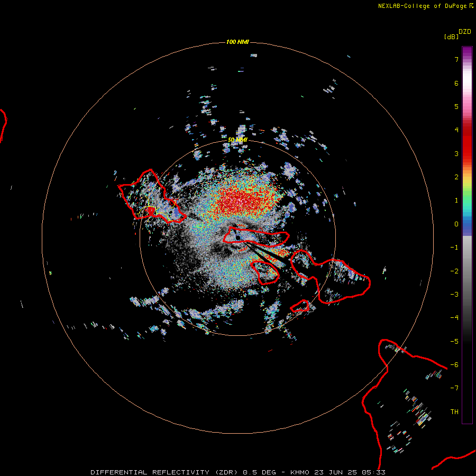
Task: Click the 4 dB scale value
Action: (x=456, y=130)
